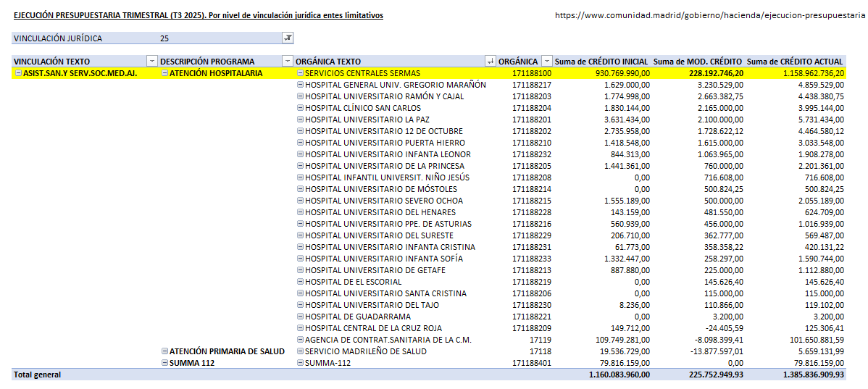The width and height of the screenshot is (868, 389).
Task: Select the 930.769.990,00 initial credit cell
Action: tap(622, 73)
